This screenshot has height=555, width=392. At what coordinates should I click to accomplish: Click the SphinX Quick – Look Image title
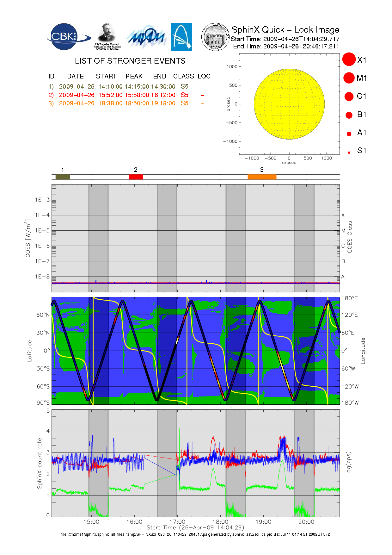pyautogui.click(x=285, y=30)
